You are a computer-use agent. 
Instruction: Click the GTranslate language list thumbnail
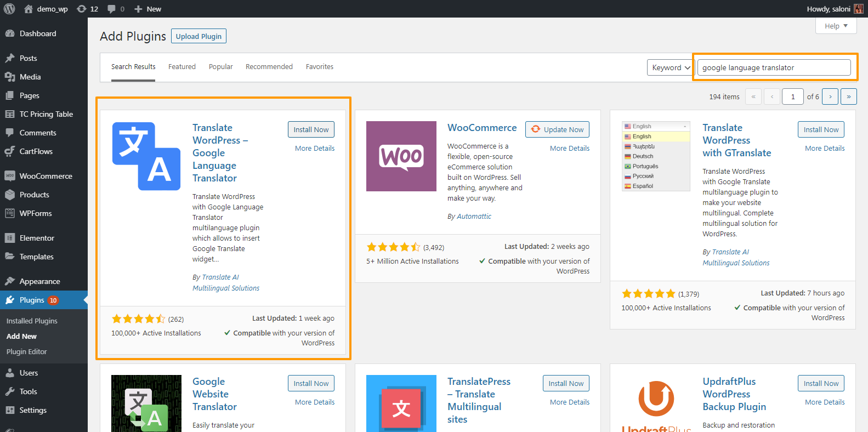(656, 156)
